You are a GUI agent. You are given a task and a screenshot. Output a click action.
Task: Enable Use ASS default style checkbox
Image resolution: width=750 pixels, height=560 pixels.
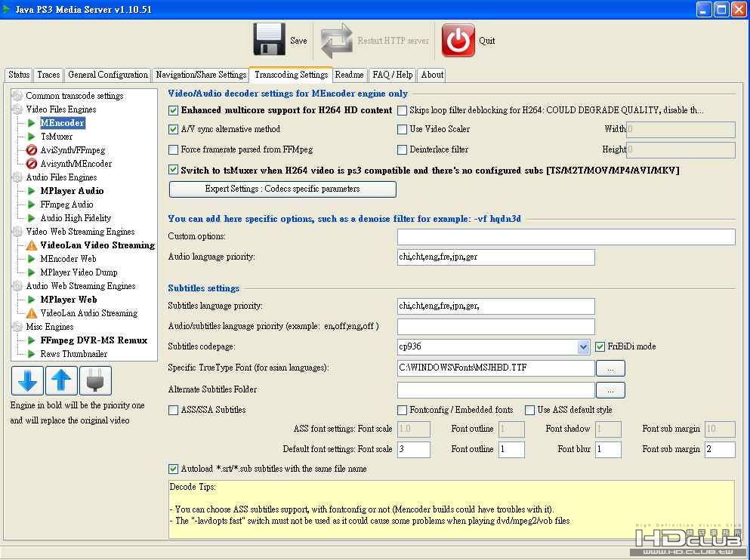529,410
